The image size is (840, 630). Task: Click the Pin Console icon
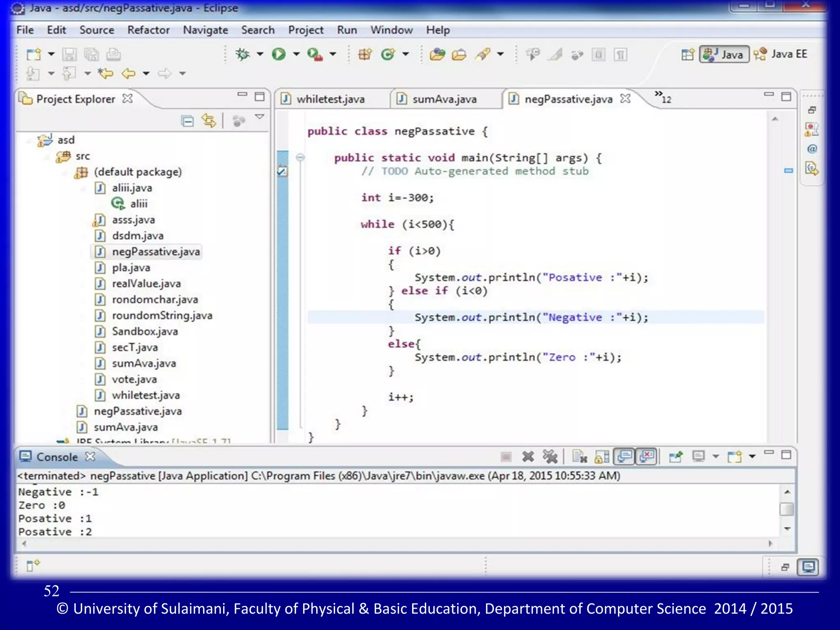(676, 457)
